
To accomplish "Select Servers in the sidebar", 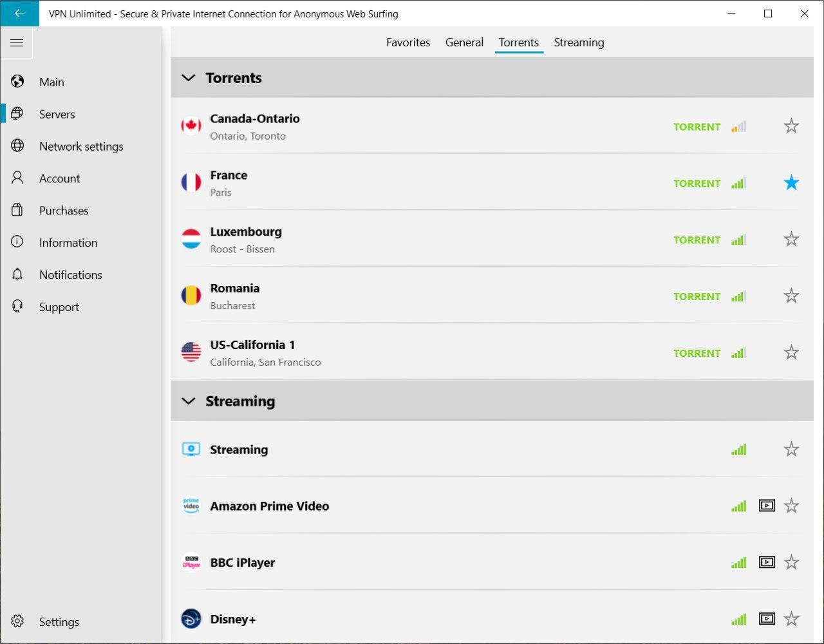I will 81,114.
